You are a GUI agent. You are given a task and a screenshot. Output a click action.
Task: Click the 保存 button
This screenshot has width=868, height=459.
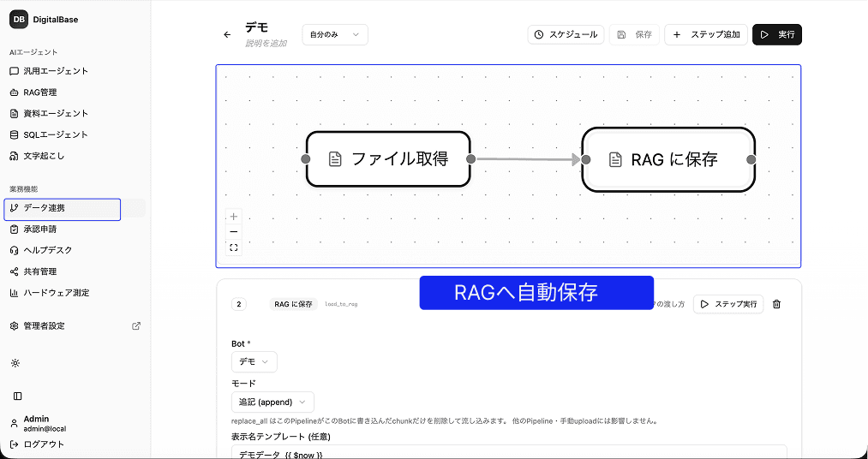[x=634, y=34]
